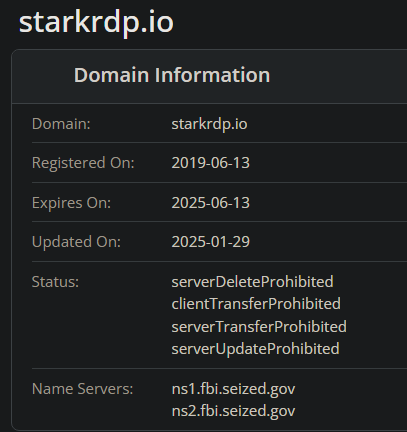Click the Status: label
The width and height of the screenshot is (407, 432).
[55, 282]
